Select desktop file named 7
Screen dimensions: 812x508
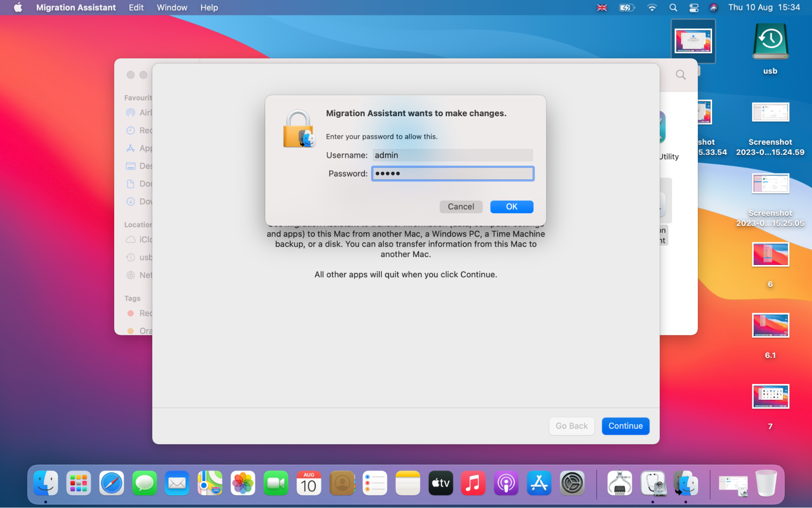(x=770, y=407)
